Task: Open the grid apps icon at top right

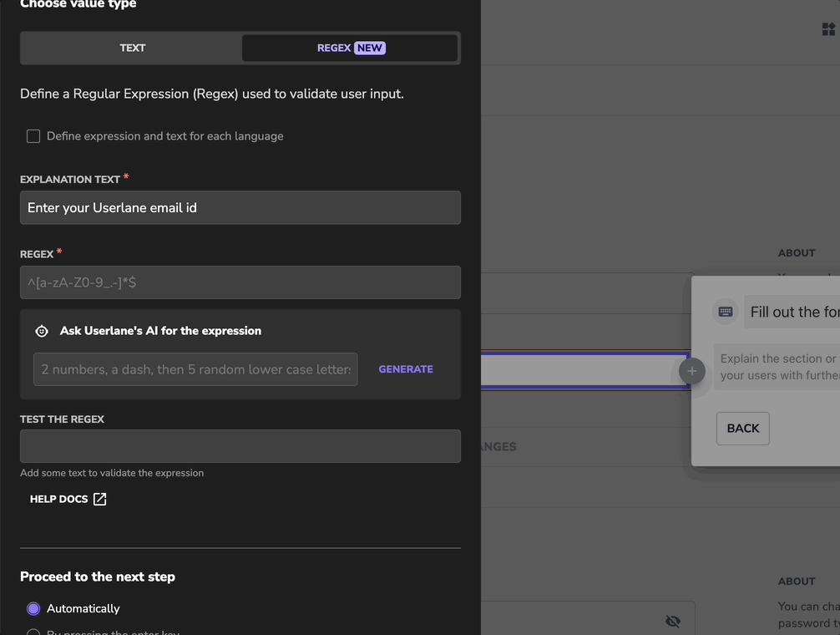Action: 828,30
